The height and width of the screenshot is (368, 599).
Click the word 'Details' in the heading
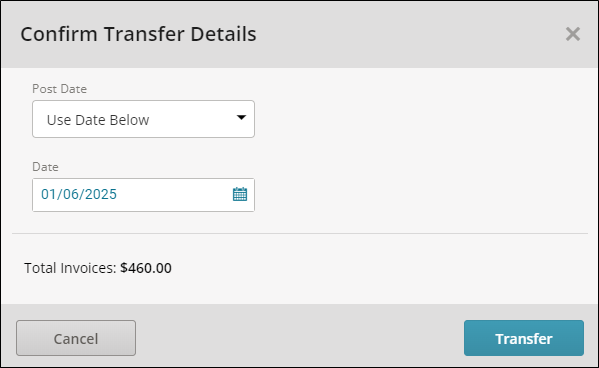click(x=223, y=34)
